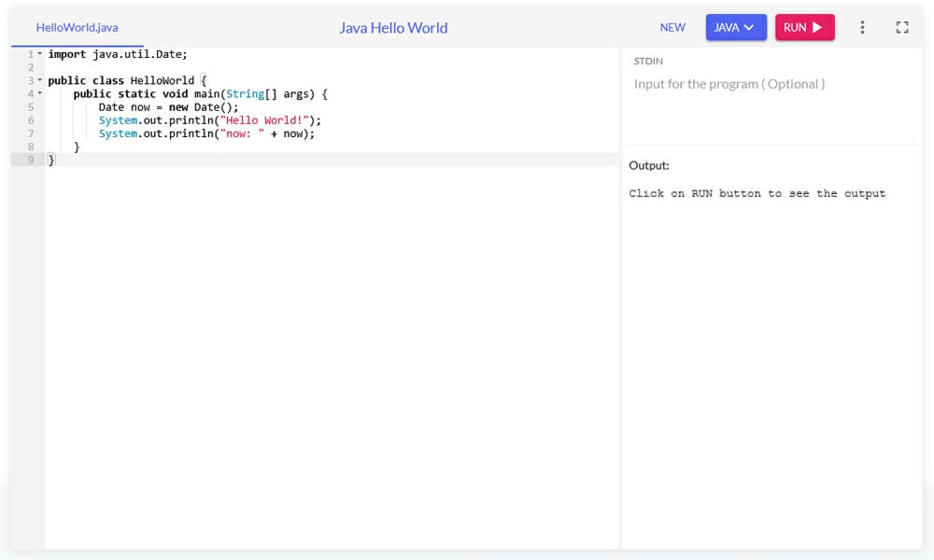
Task: Collapse the HelloWorld class fold on line 3
Action: click(x=40, y=80)
